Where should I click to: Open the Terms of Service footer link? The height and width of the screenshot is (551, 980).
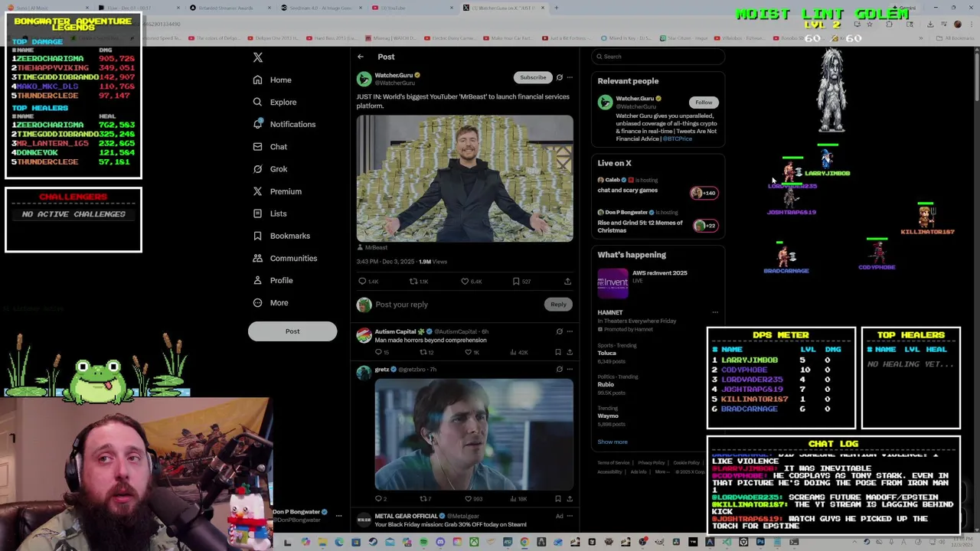pyautogui.click(x=613, y=463)
